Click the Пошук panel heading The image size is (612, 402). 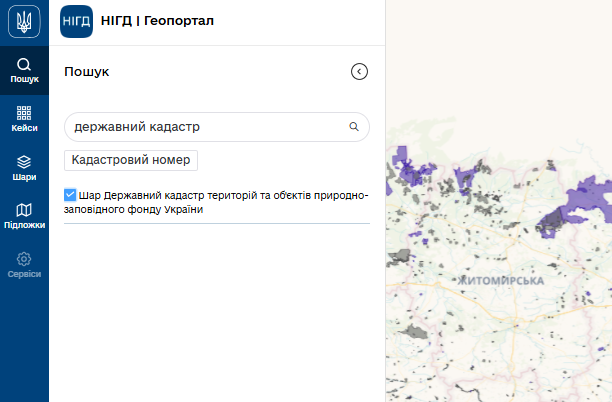[x=86, y=72]
